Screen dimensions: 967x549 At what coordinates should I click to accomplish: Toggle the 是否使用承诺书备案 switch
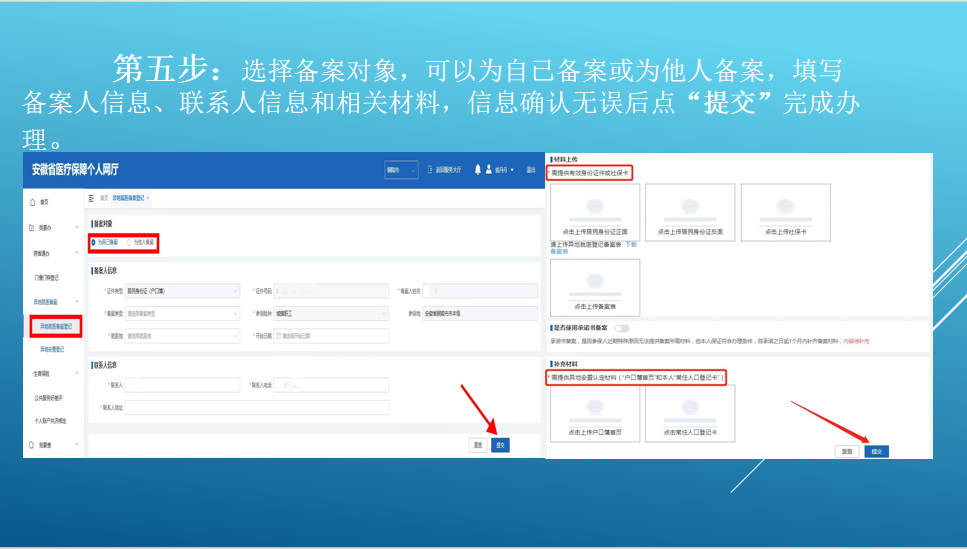pyautogui.click(x=622, y=328)
